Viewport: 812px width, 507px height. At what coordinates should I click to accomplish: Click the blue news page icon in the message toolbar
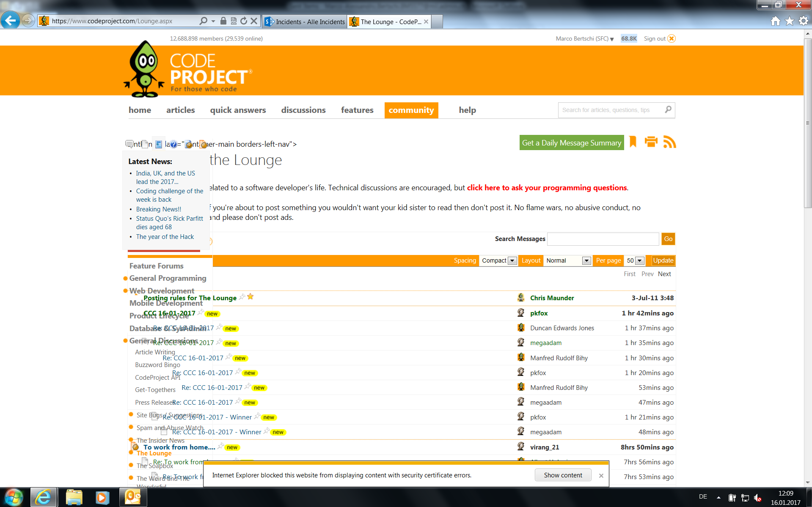click(x=159, y=145)
